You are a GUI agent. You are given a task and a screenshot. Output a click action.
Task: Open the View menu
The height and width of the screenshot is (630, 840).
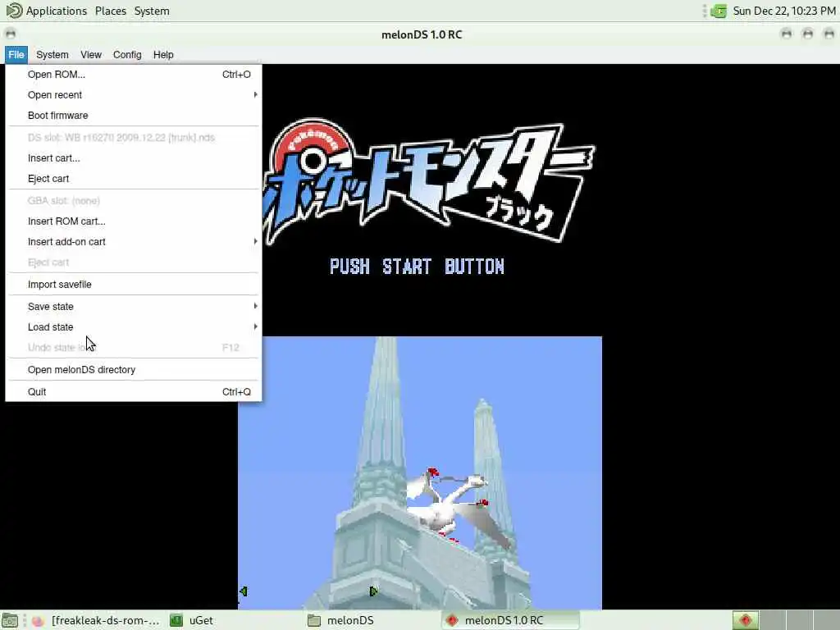pyautogui.click(x=91, y=55)
